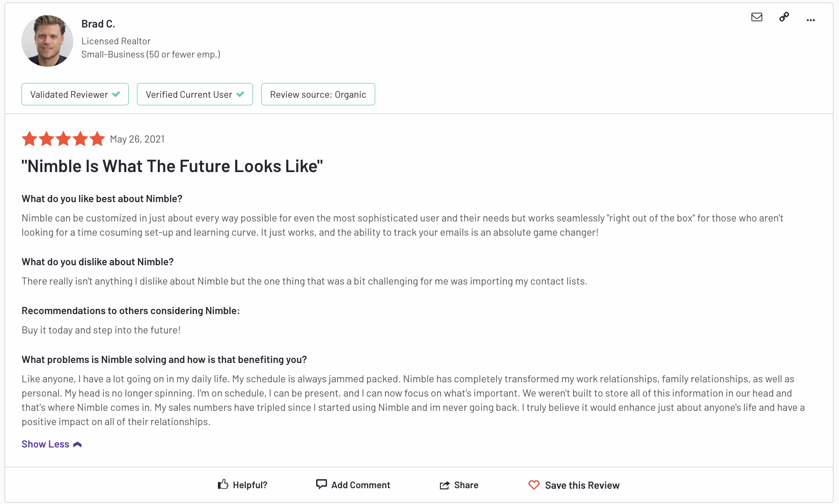Click the speech bubble comment icon
Screen dimensions: 839x504
click(x=321, y=484)
